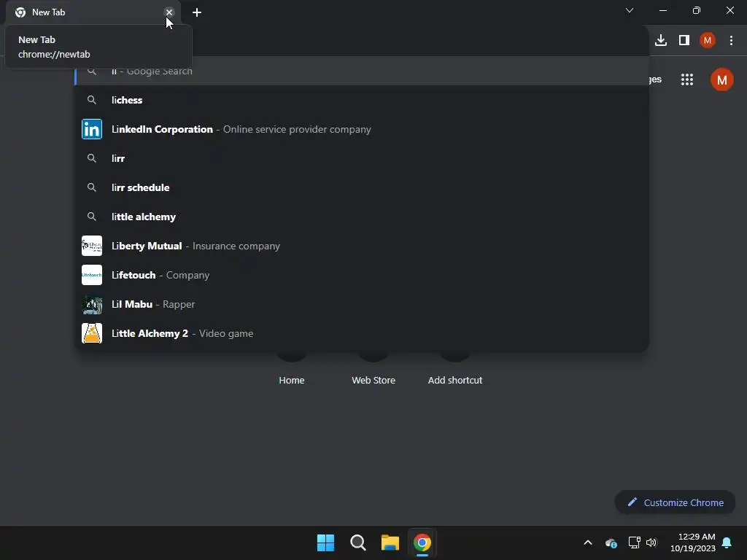Click the Lil Mabu thumbnail
Image resolution: width=747 pixels, height=560 pixels.
(x=92, y=305)
